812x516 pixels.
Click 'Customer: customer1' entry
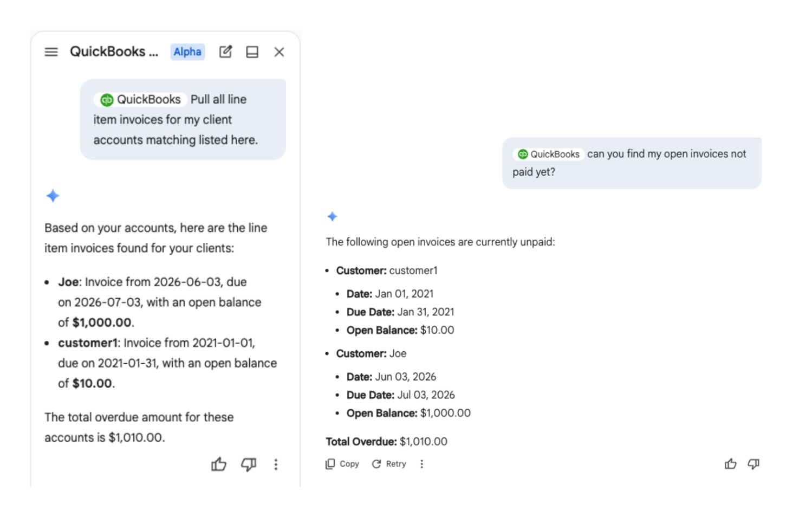[387, 270]
